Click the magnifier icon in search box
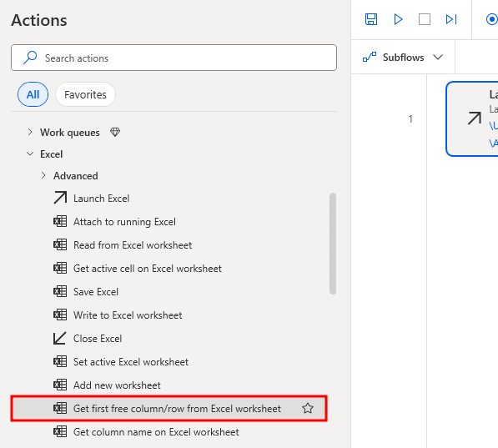This screenshot has width=498, height=448. click(x=30, y=58)
